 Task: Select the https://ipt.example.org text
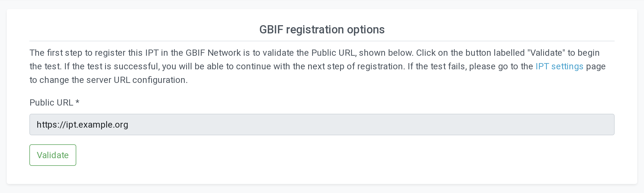click(x=82, y=125)
